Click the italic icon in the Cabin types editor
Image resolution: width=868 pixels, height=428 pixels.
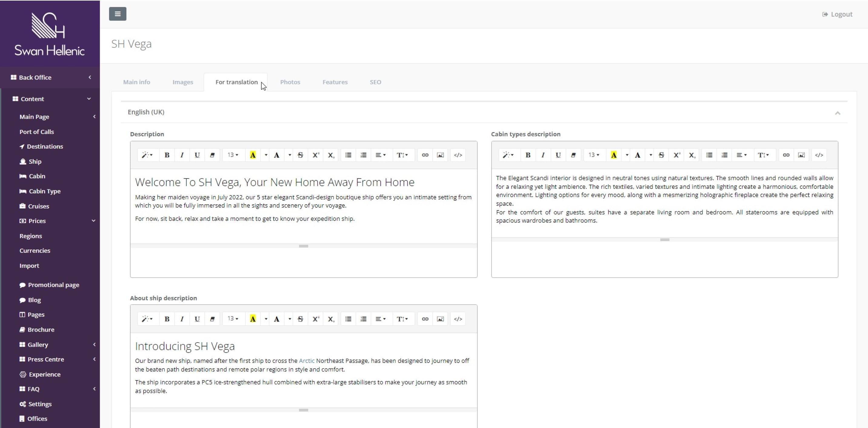click(x=543, y=155)
